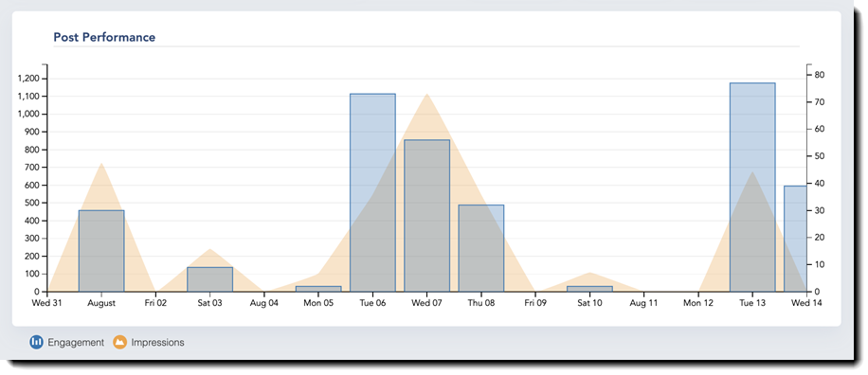Click the Post Performance heading
868x375 pixels.
[x=104, y=37]
